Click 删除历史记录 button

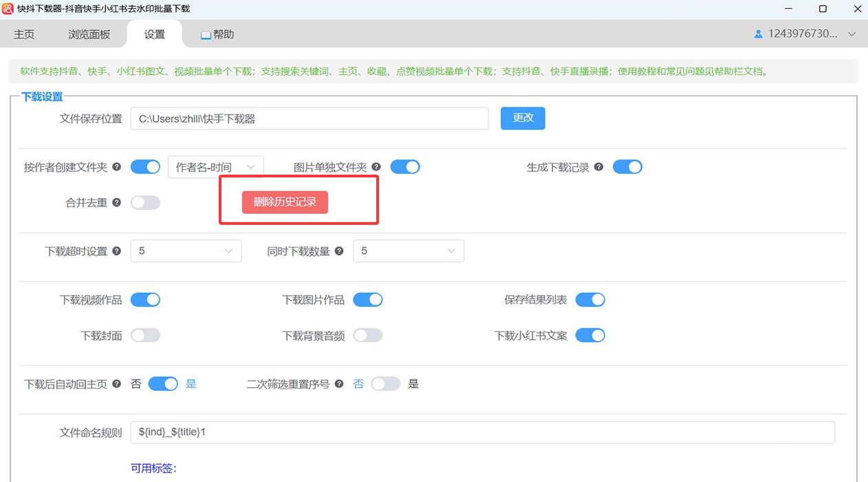pos(285,202)
